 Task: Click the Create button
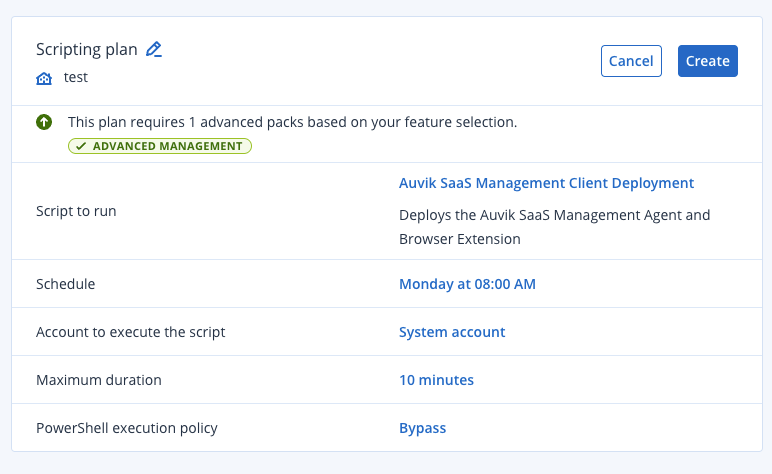point(708,61)
